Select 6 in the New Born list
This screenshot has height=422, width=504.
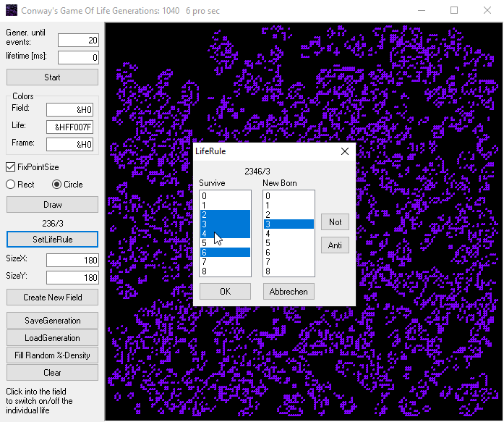[x=289, y=252]
